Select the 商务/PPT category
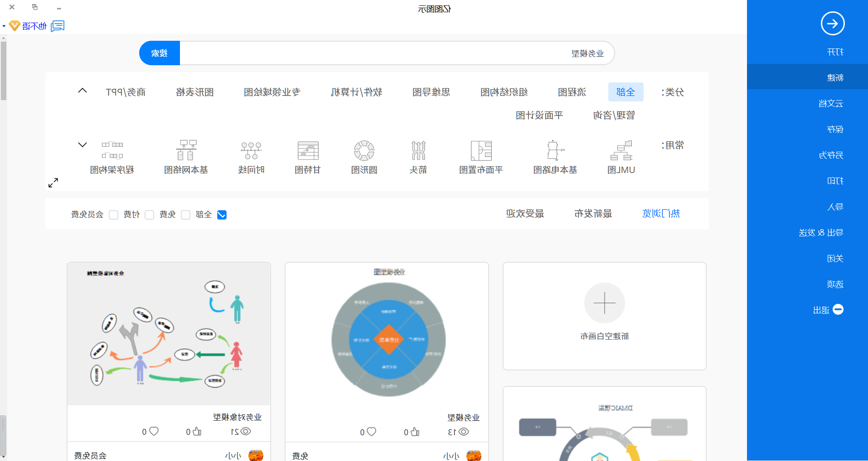The image size is (868, 461). pyautogui.click(x=126, y=92)
